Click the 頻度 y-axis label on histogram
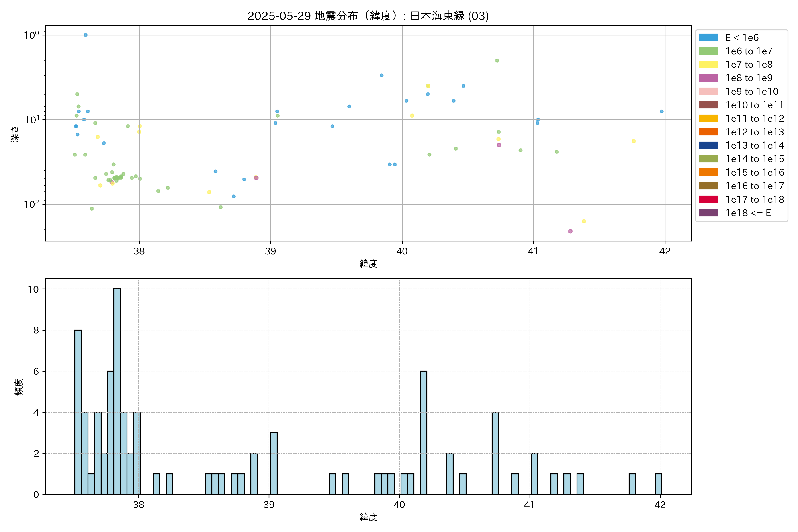This screenshot has height=532, width=798. [x=19, y=387]
